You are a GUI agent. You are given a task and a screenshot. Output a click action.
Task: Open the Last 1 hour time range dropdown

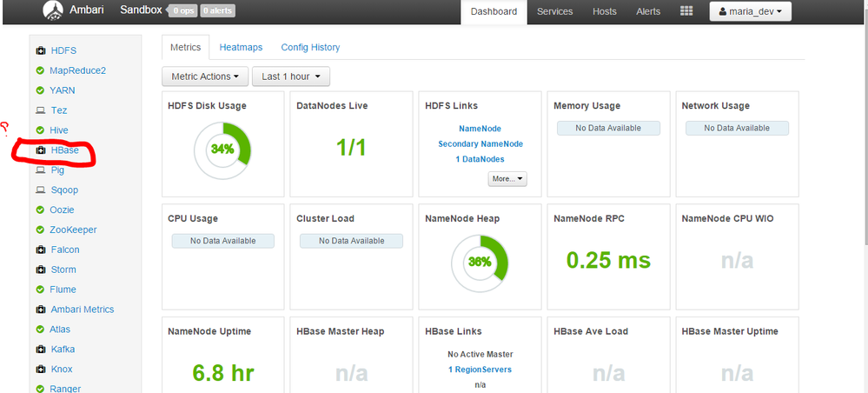[x=291, y=77]
